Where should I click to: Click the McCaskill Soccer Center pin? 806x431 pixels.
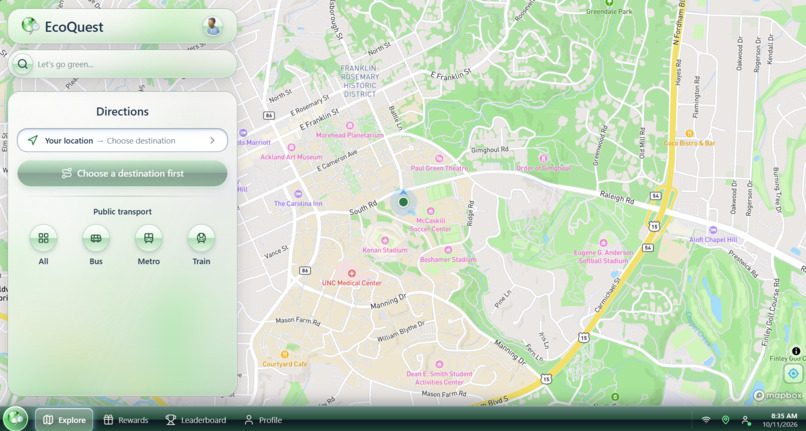(431, 211)
